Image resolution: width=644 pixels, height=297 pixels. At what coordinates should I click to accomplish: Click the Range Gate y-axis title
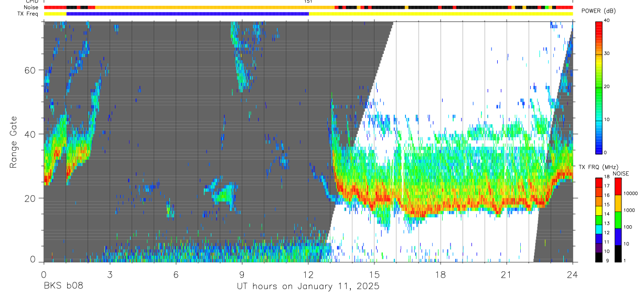pyautogui.click(x=13, y=142)
